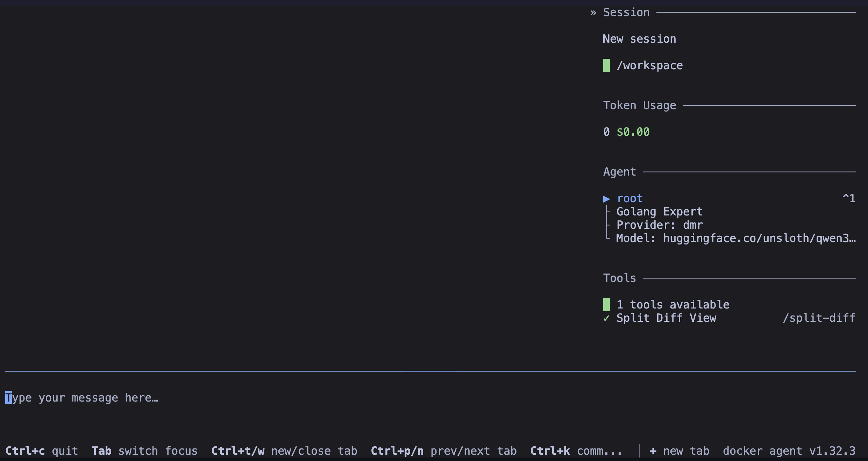Click the /split-diff command label
Screen dimensions: 868x461
[819, 318]
